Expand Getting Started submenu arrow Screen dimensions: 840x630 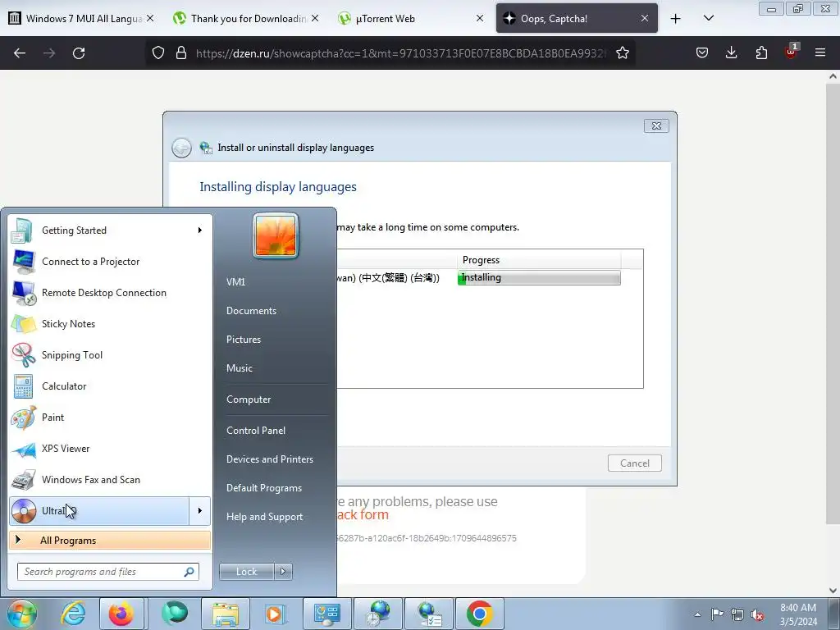pyautogui.click(x=200, y=231)
